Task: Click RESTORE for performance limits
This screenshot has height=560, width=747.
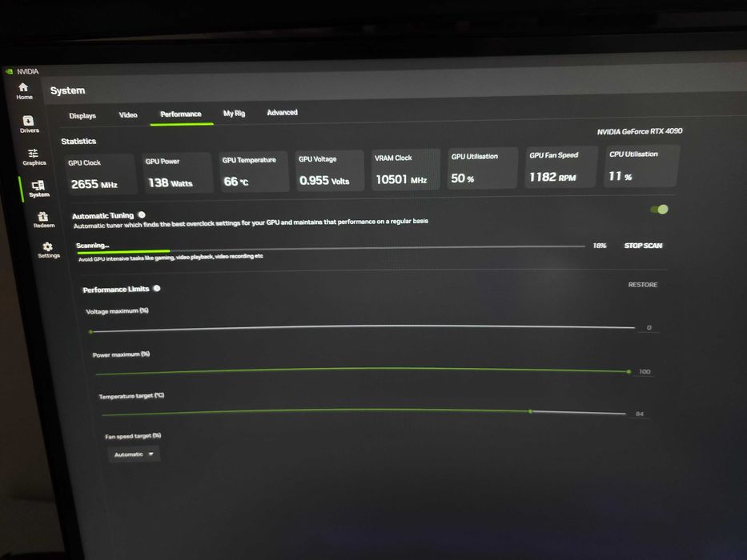Action: (643, 284)
